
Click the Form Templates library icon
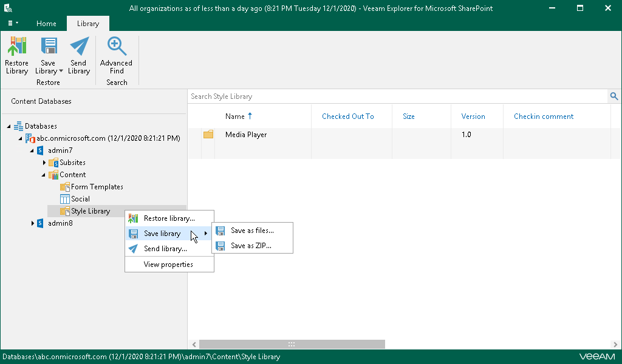click(64, 187)
